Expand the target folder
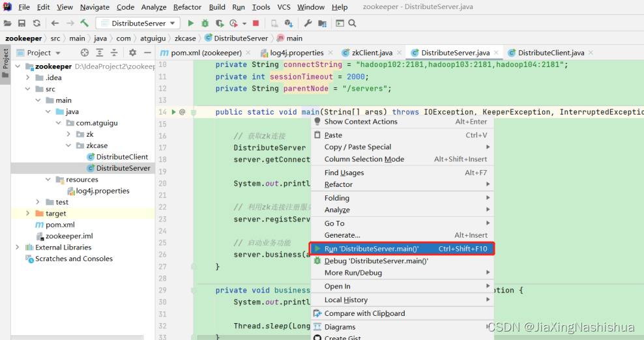 27,213
